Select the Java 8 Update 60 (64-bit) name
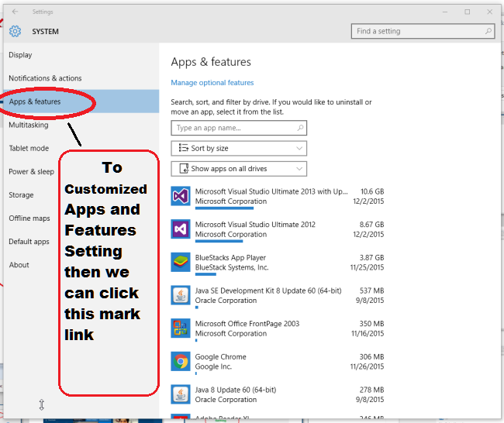Image resolution: width=504 pixels, height=423 pixels. click(236, 390)
